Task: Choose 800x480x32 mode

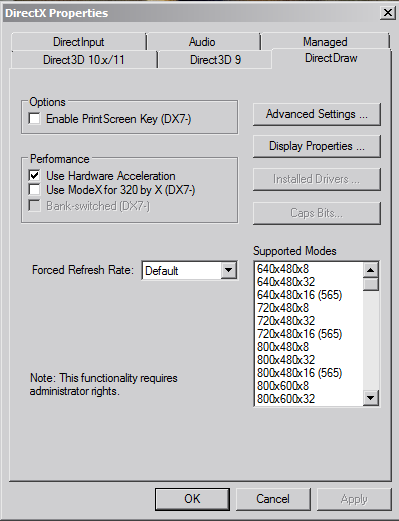Action: [309, 360]
